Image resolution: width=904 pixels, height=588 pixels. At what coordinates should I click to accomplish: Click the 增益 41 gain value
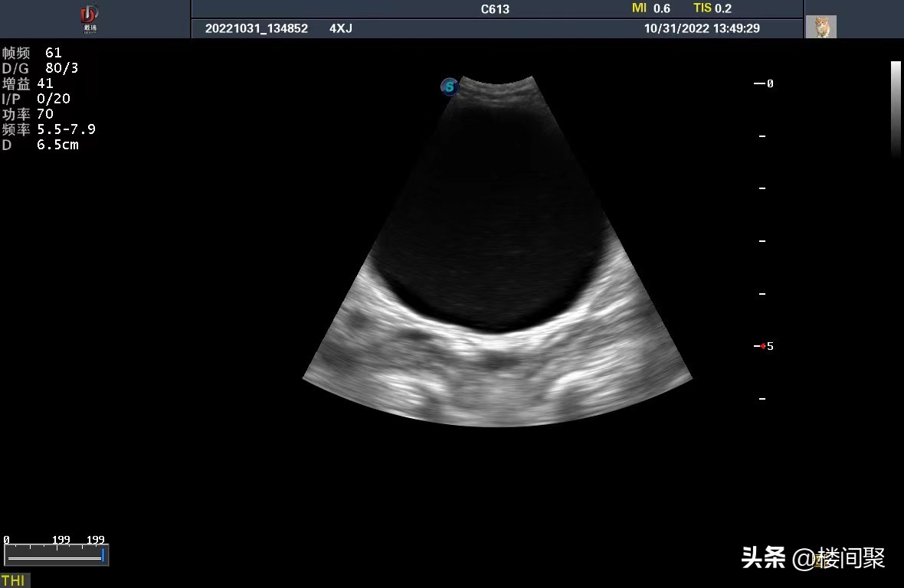[x=28, y=83]
